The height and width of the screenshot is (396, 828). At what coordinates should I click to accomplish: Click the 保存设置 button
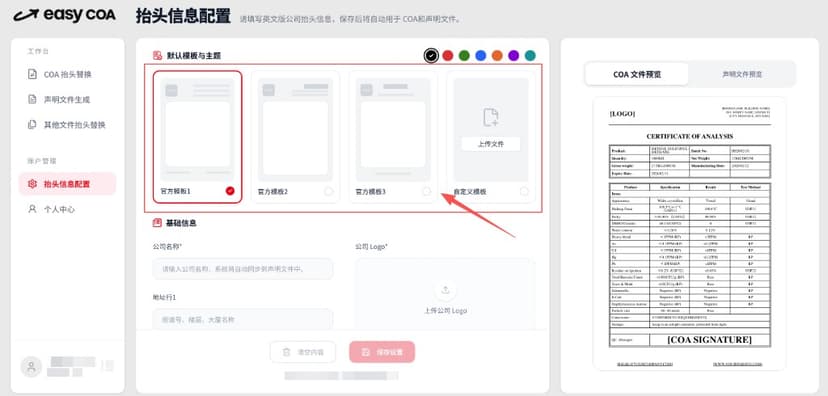click(x=382, y=352)
